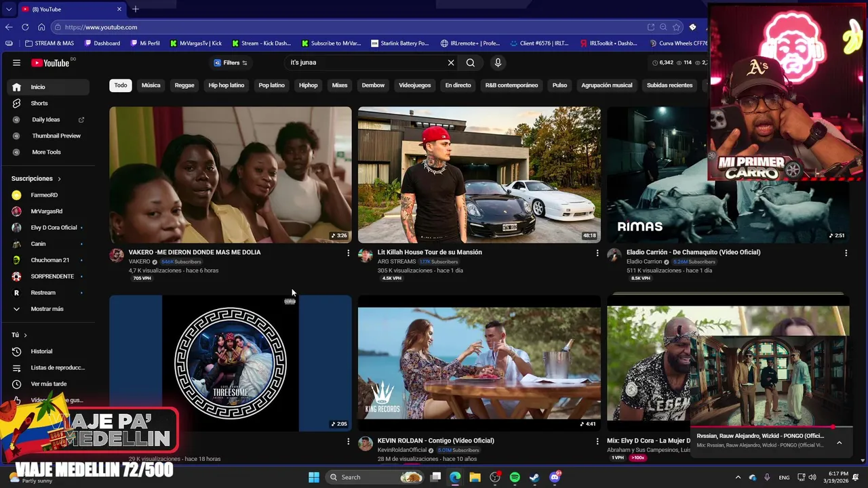Select the Dembow filter chip
868x488 pixels.
tap(373, 85)
